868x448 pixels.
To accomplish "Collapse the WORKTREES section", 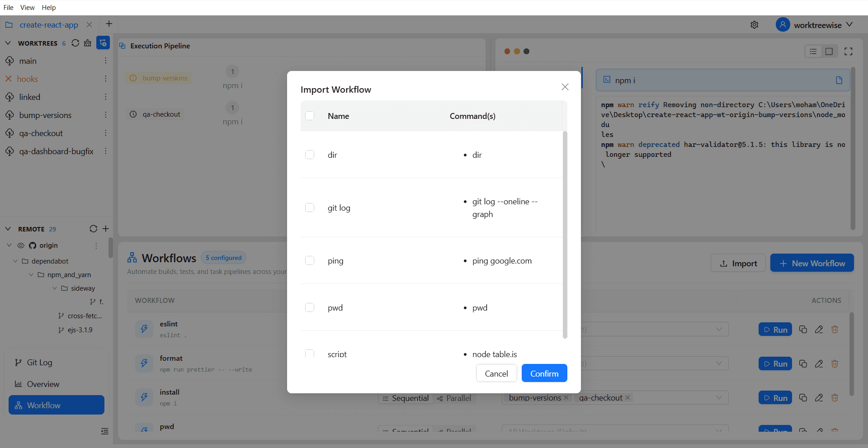I will [8, 43].
